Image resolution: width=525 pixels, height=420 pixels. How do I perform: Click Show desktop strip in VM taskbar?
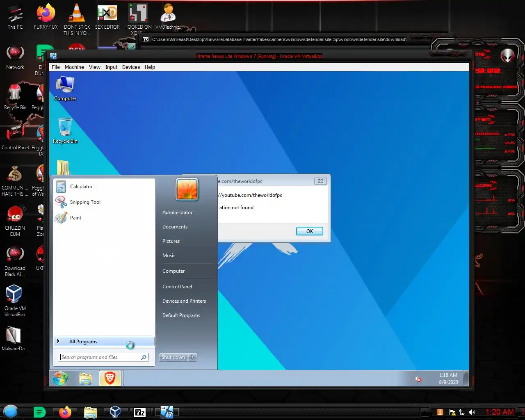[466, 378]
